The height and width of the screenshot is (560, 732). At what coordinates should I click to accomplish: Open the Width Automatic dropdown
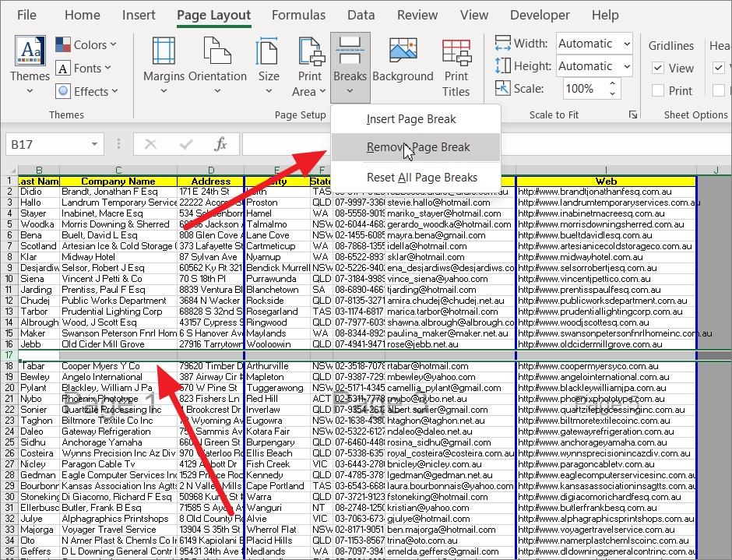(593, 44)
